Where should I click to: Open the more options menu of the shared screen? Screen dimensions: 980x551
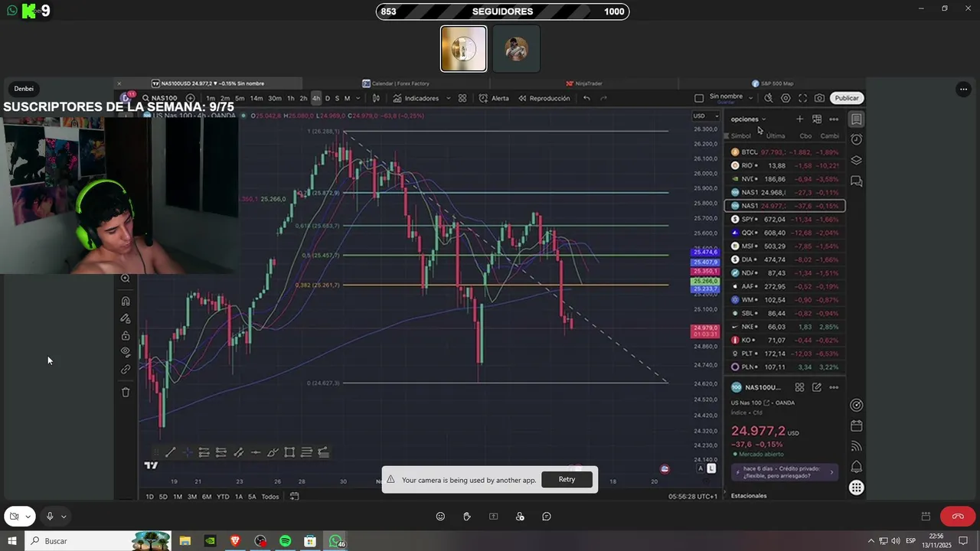coord(963,90)
